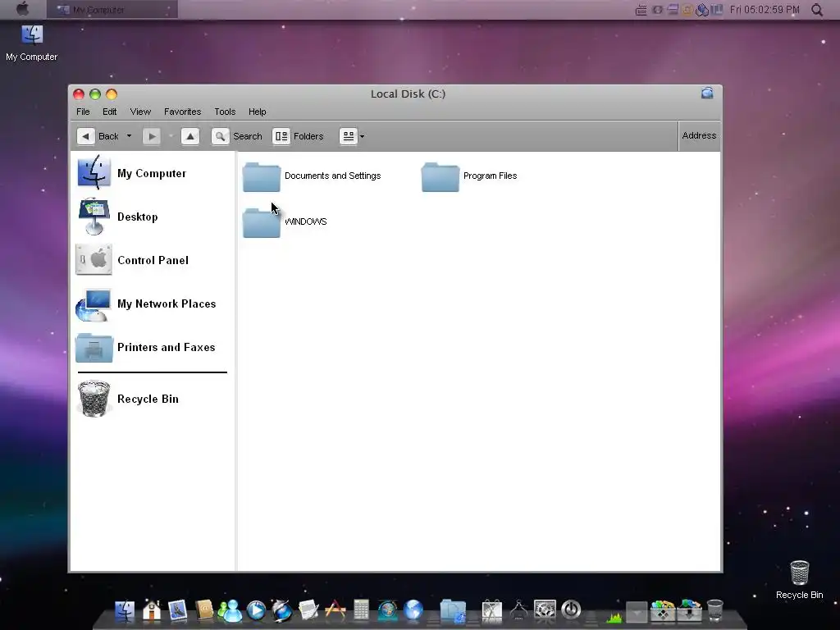Click the My Computer desktop icon
840x630 pixels.
point(32,43)
